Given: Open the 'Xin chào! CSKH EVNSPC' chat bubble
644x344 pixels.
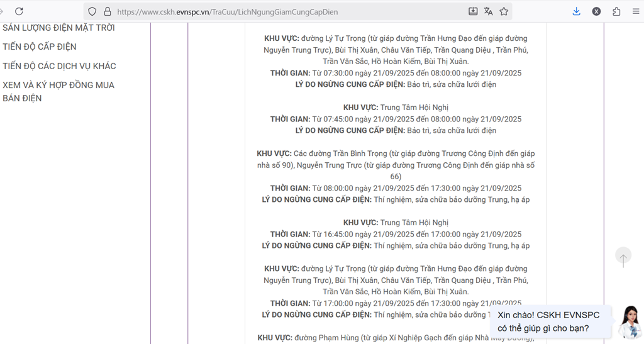Looking at the screenshot, I should coord(548,321).
